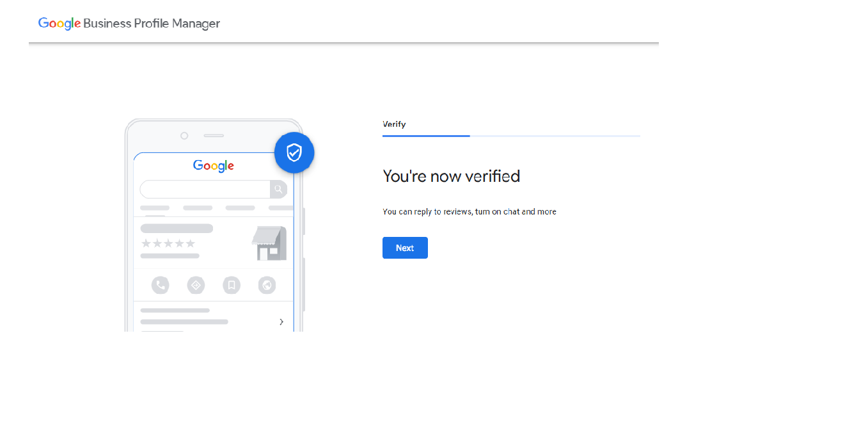Click the storefront illustration icon
Screen dimensions: 868x429
click(x=269, y=243)
